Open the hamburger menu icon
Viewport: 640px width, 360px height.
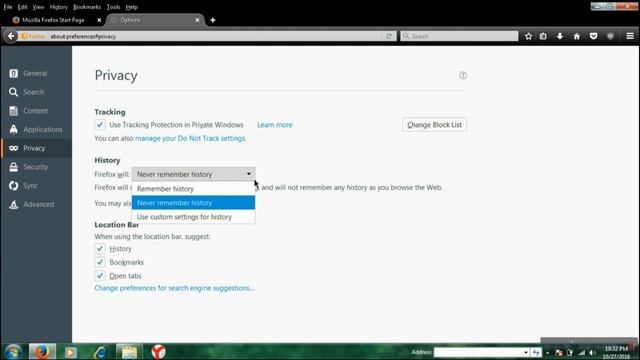point(630,36)
